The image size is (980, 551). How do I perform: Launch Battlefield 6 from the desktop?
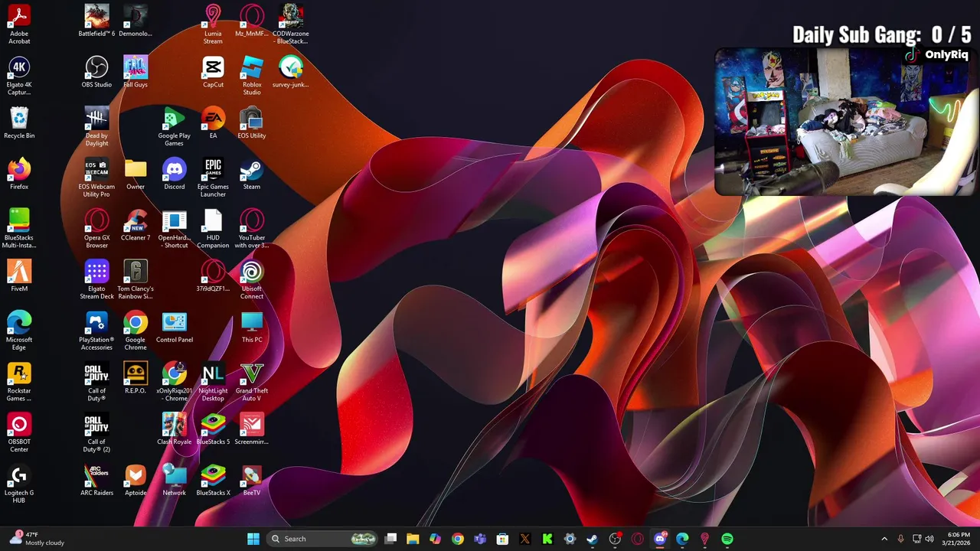coord(96,21)
